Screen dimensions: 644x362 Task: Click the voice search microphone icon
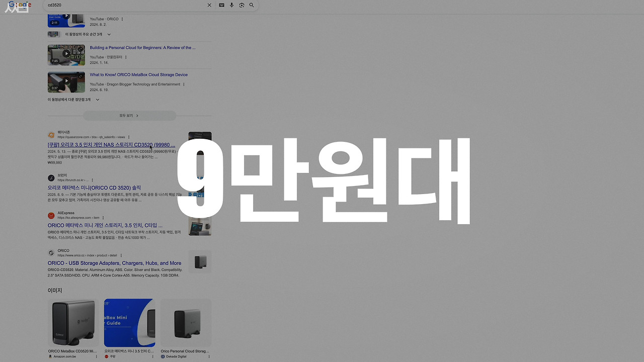(x=231, y=5)
